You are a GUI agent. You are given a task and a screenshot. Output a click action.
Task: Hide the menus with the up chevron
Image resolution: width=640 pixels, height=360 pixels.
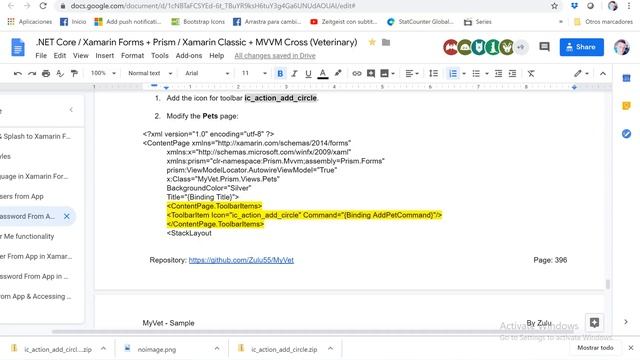click(x=603, y=73)
